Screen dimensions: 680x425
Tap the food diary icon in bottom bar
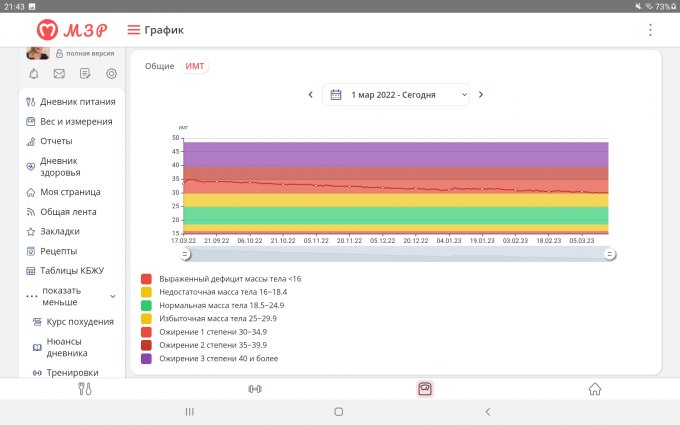click(85, 389)
